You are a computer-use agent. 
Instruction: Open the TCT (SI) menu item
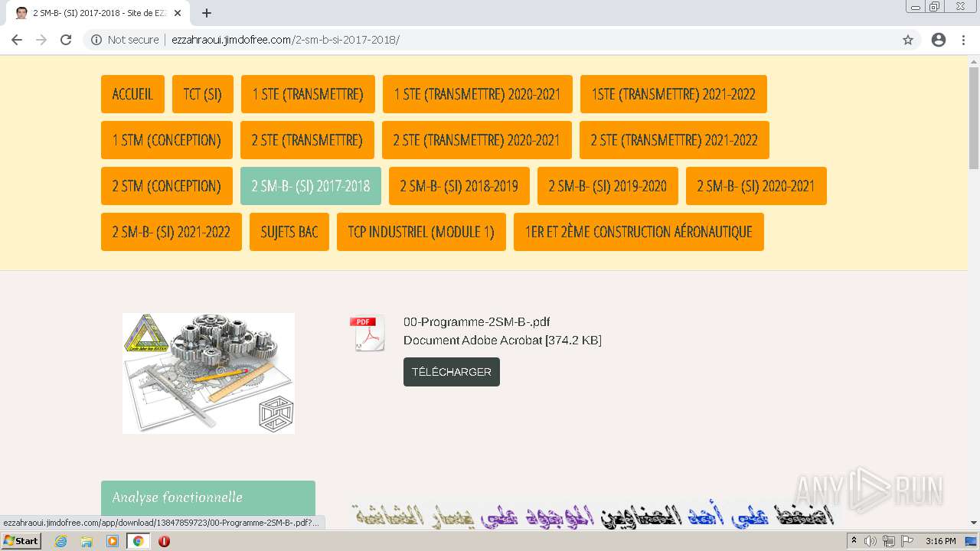(203, 94)
